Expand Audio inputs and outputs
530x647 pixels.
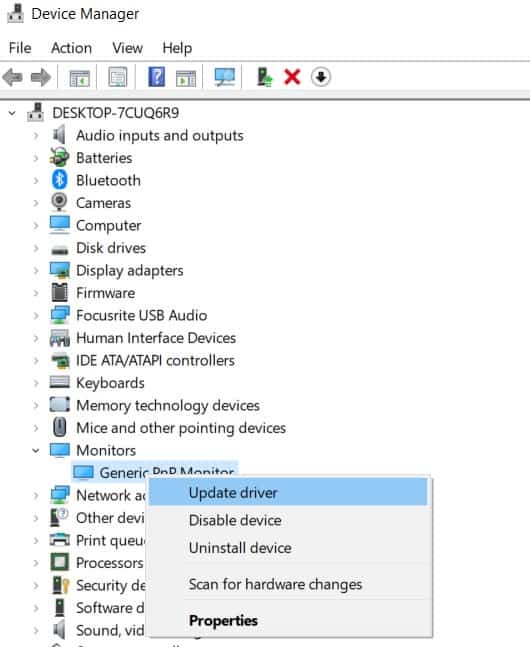point(36,135)
